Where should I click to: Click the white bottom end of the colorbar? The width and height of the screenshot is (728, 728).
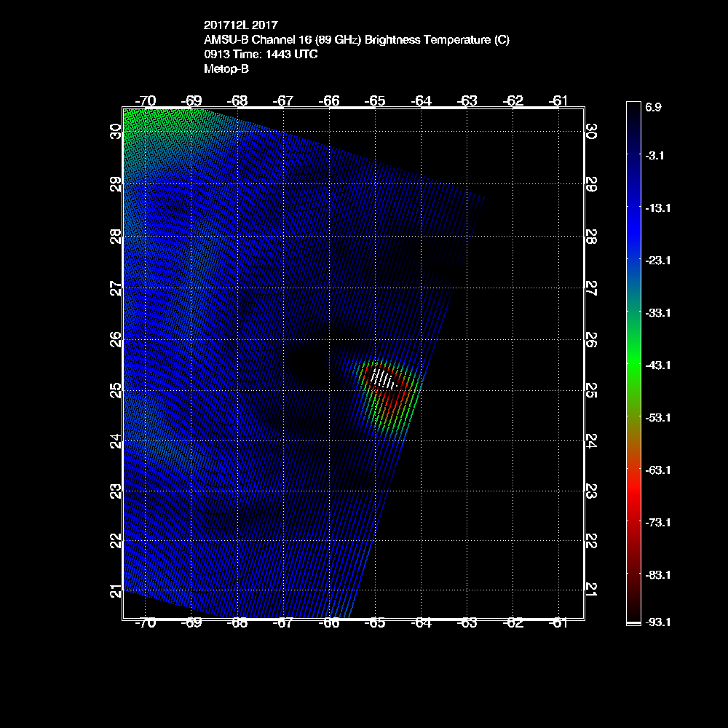pos(633,622)
